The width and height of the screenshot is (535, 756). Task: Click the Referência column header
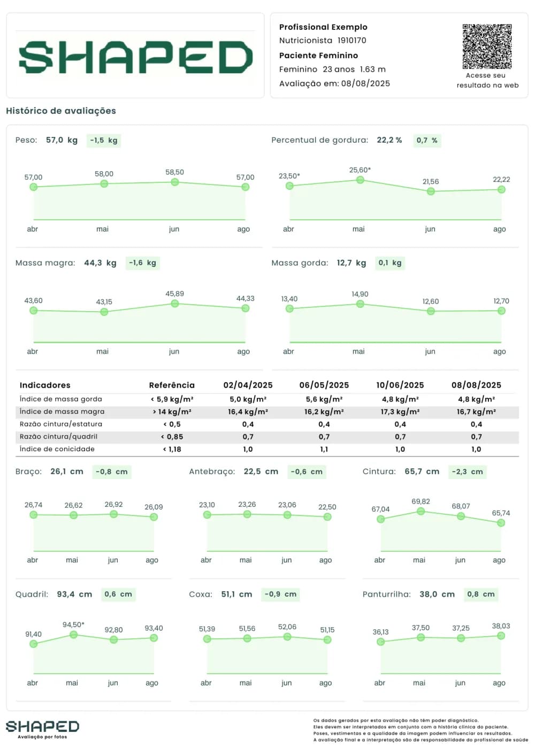172,385
